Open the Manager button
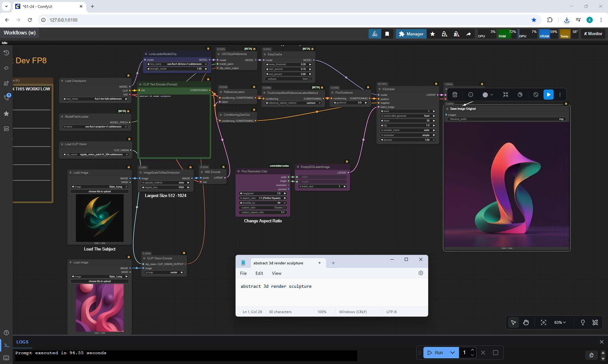Viewport: 608px width, 364px height. 411,34
